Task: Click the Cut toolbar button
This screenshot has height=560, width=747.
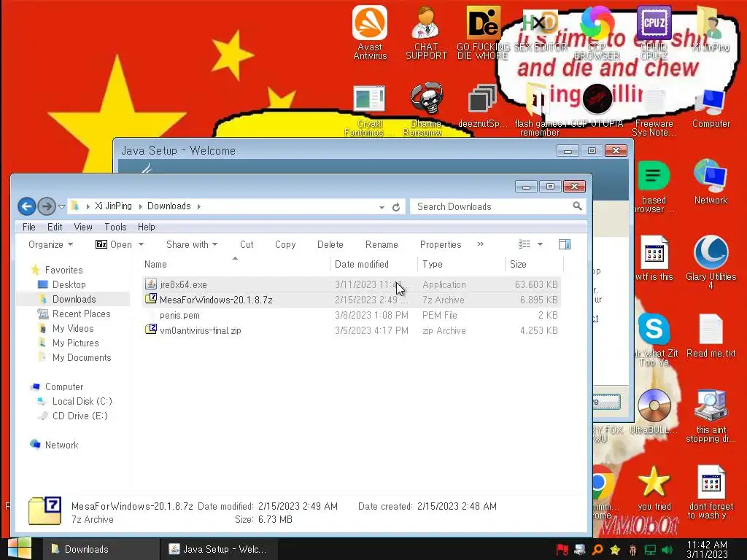Action: coord(247,244)
